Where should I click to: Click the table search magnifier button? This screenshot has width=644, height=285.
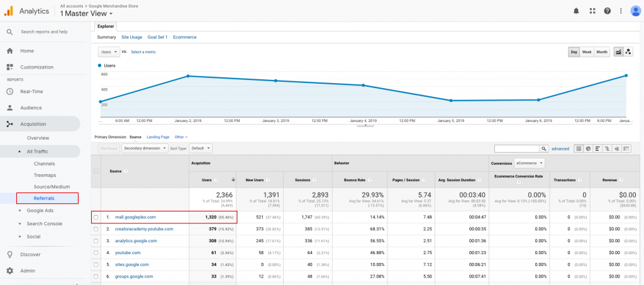click(x=544, y=148)
